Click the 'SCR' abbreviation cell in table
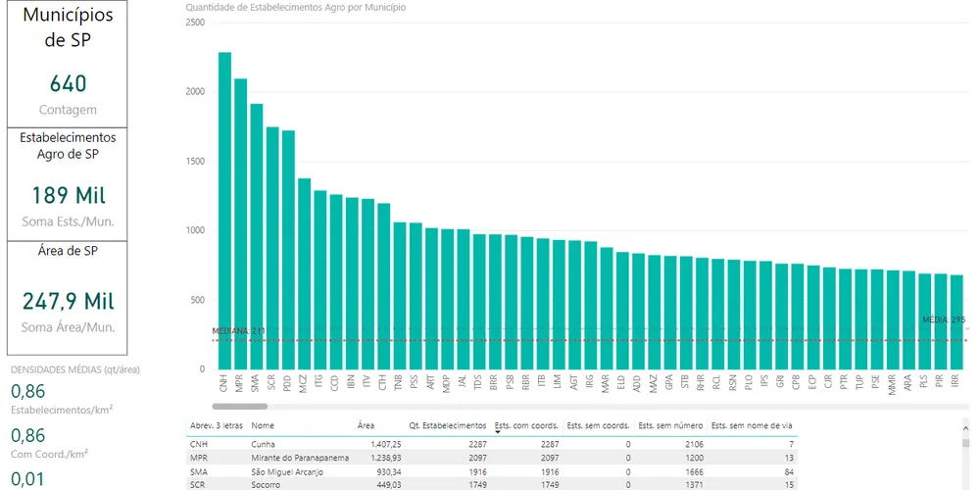Image resolution: width=980 pixels, height=490 pixels. (x=198, y=485)
